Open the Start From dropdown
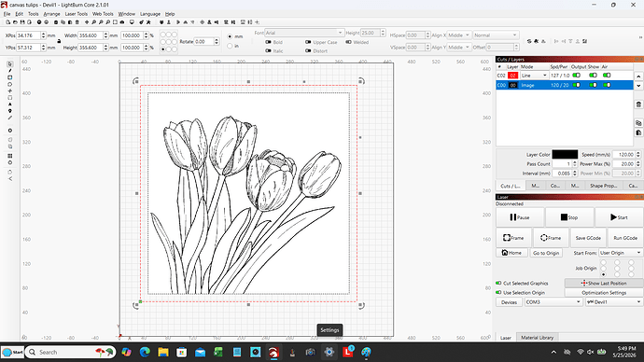644x362 pixels. coord(621,253)
